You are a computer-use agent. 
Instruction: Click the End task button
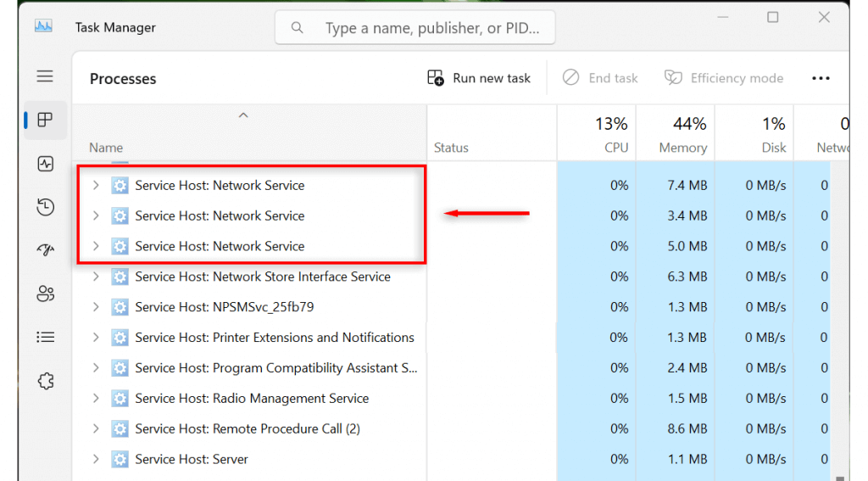pos(600,78)
